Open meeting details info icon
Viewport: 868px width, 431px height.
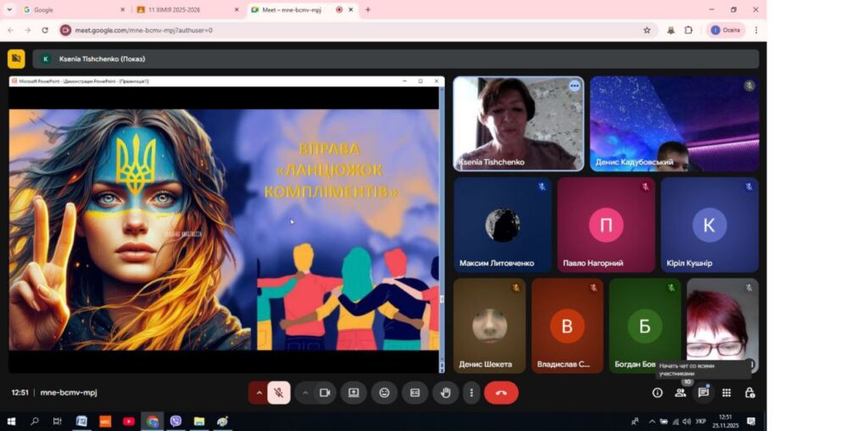click(x=657, y=393)
